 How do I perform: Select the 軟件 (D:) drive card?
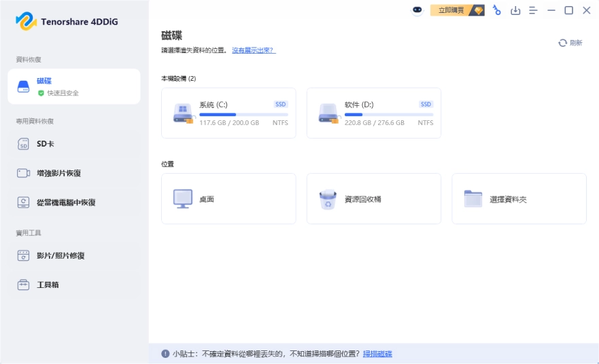[374, 113]
